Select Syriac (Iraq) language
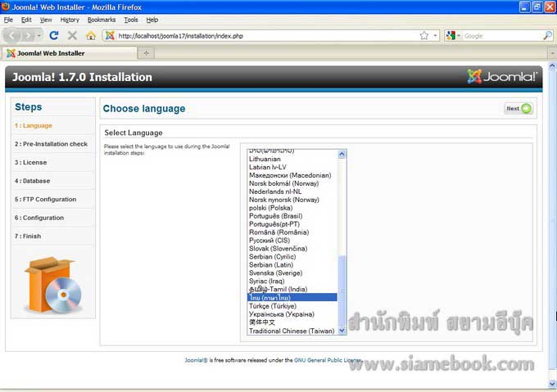Viewport: 557px width, 392px height. (x=292, y=282)
